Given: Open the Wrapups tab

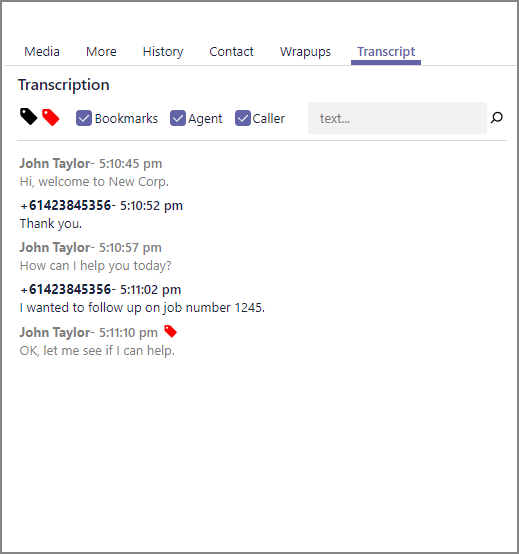Looking at the screenshot, I should 305,52.
